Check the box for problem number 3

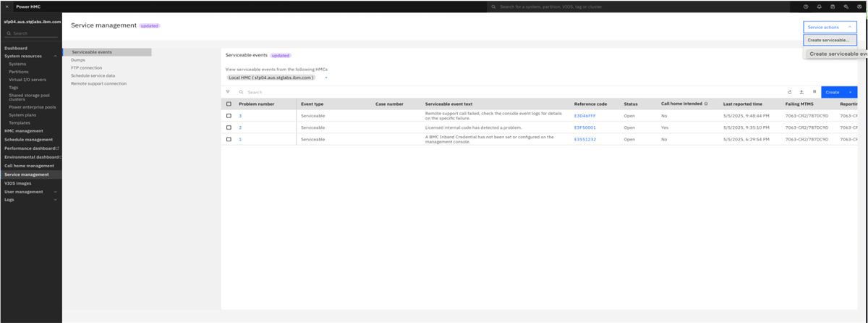tap(229, 116)
